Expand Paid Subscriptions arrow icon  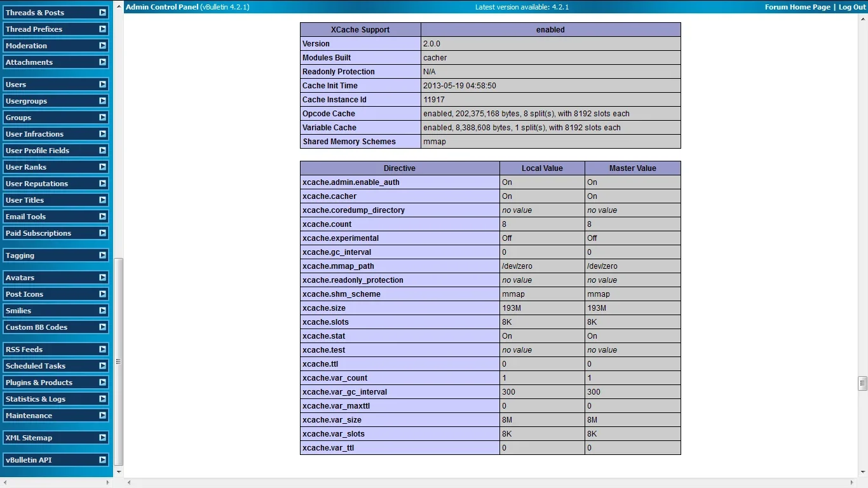click(102, 233)
